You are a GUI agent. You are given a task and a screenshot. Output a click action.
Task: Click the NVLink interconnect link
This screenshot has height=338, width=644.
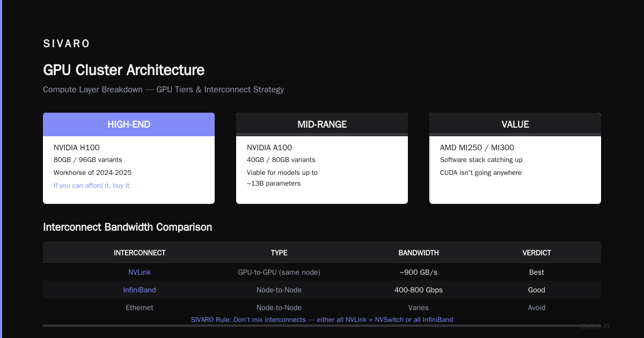pos(140,272)
